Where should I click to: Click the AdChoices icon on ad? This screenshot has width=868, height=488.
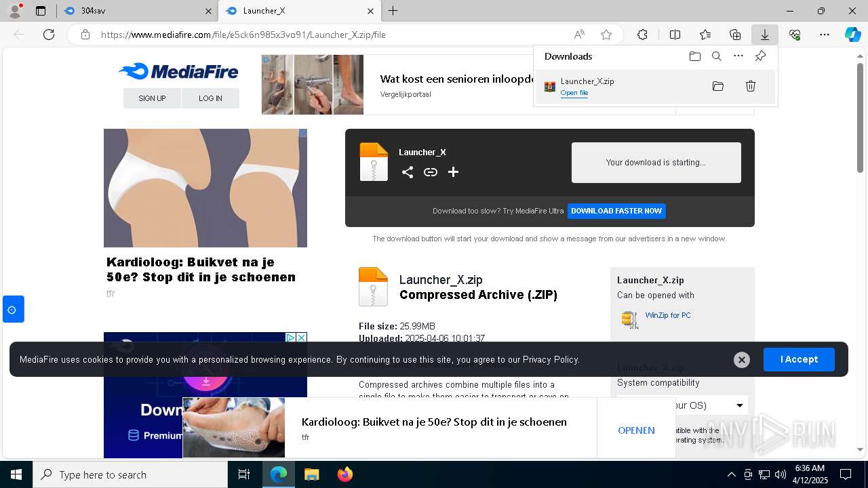tap(290, 338)
